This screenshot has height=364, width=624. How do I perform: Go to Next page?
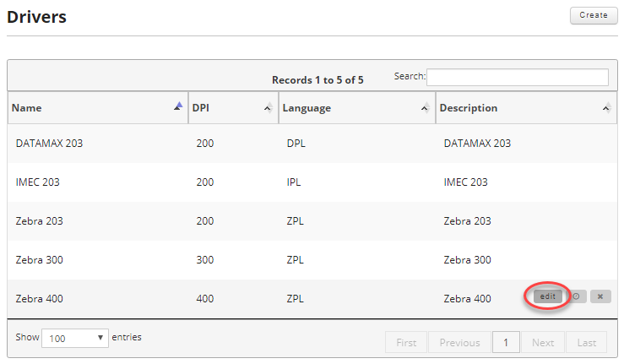click(x=543, y=342)
